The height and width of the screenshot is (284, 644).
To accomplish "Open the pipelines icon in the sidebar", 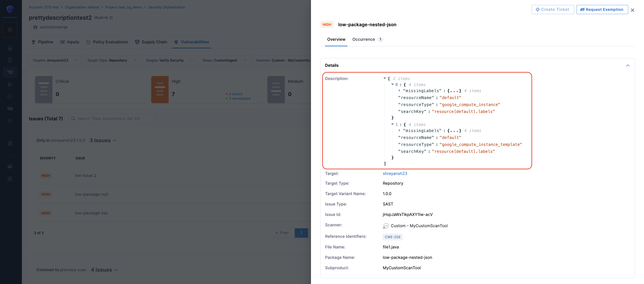I will coord(10,72).
